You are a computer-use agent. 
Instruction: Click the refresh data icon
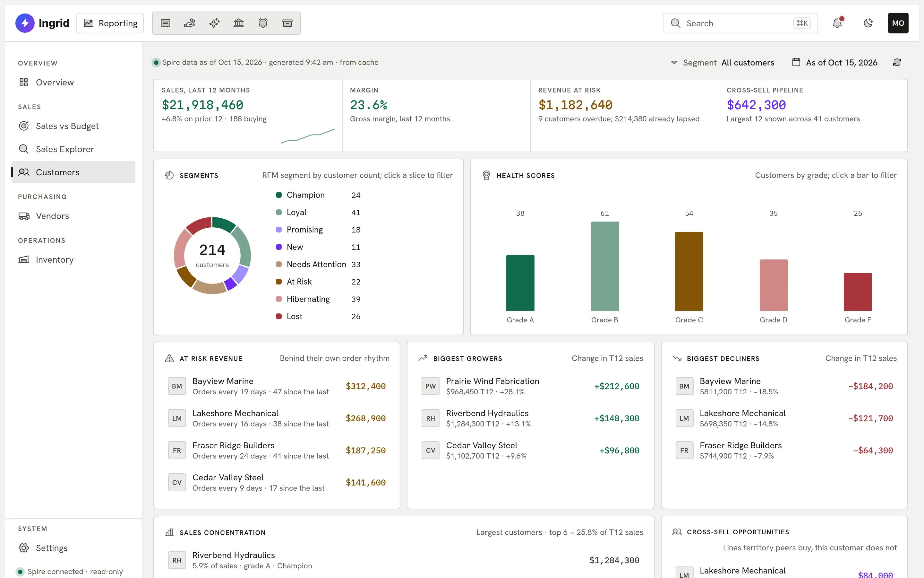click(897, 62)
